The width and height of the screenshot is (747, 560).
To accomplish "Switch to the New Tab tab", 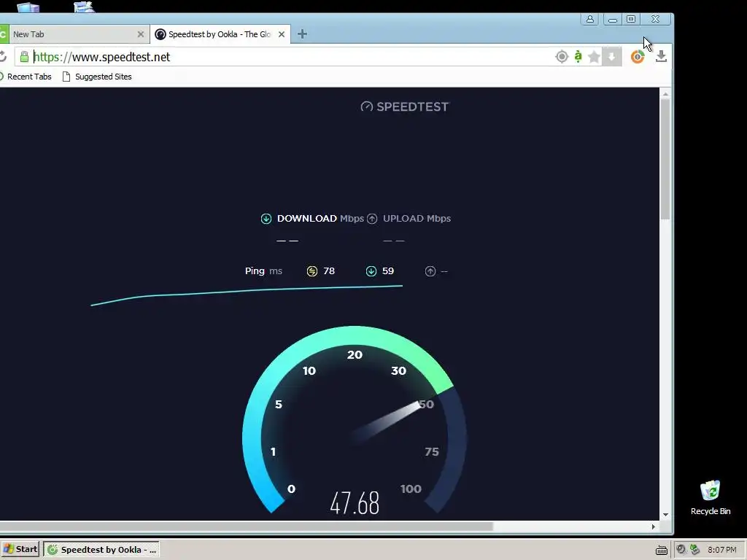I will (x=76, y=34).
